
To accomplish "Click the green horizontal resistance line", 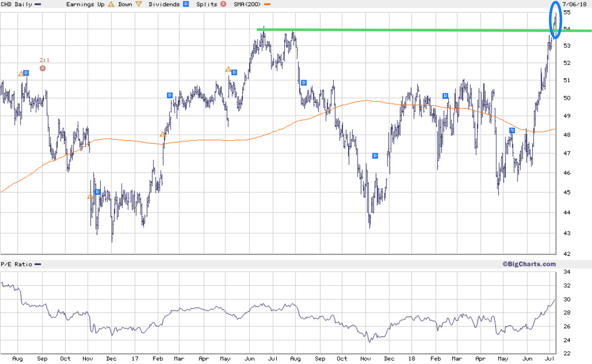I will click(x=396, y=30).
